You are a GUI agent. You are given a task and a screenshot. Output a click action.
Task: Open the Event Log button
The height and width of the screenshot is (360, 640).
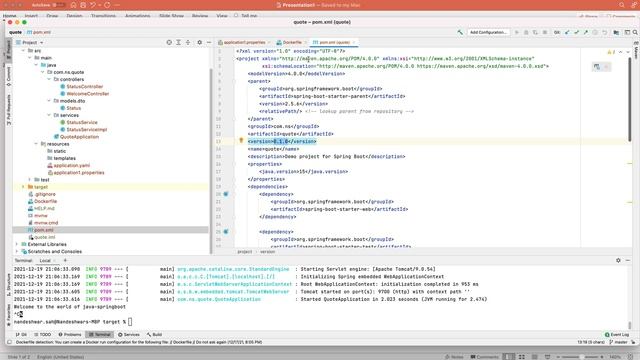click(617, 334)
